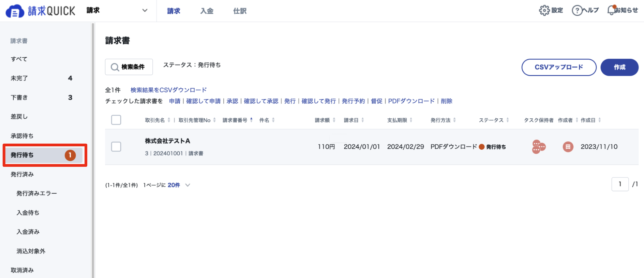Image resolution: width=644 pixels, height=278 pixels.
Task: Click the magnifier icon in 検索条件
Action: tap(115, 67)
